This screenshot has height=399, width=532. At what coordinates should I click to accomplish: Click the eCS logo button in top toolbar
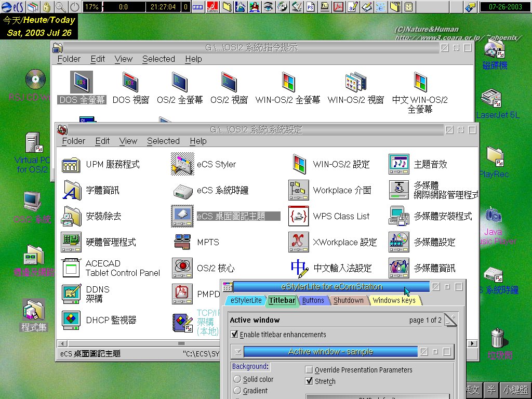click(x=12, y=7)
